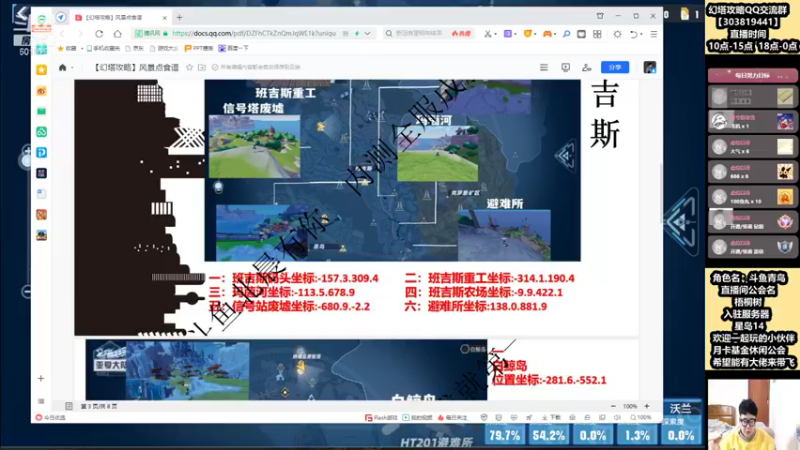Open the PPT模板 bookmark
Image resolution: width=800 pixels, height=450 pixels.
[198, 48]
